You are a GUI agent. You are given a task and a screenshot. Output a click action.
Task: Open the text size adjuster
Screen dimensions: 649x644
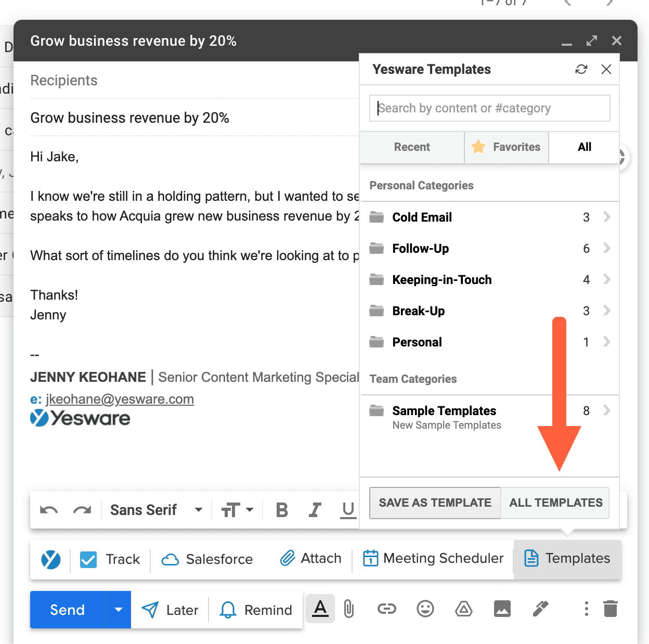(x=238, y=510)
